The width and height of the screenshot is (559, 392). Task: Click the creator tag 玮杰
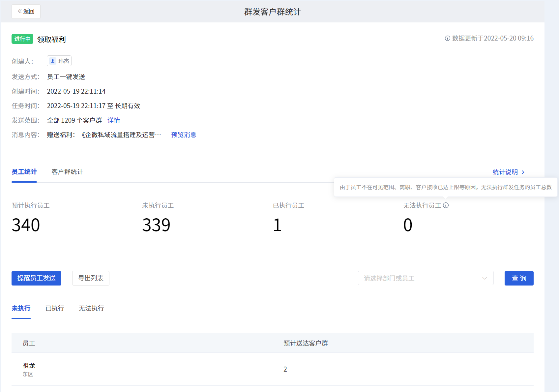(59, 61)
